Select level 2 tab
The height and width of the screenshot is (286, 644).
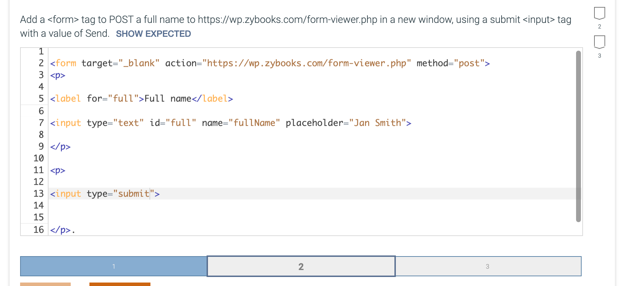301,266
